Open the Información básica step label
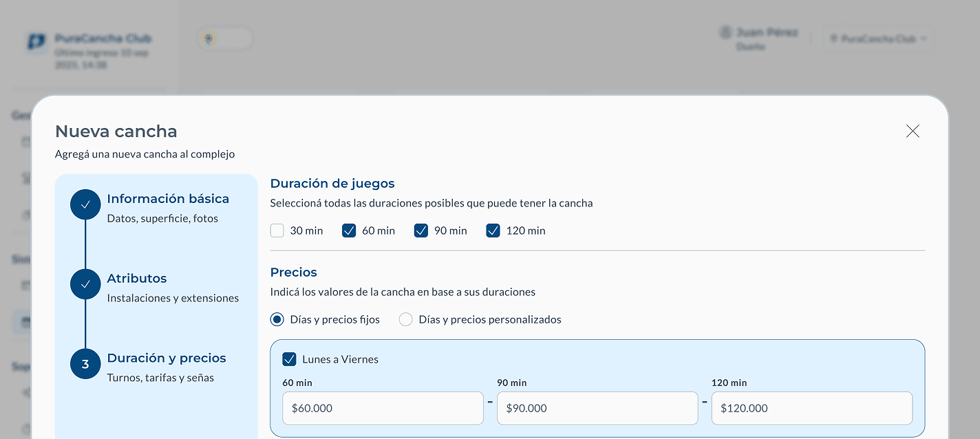This screenshot has height=439, width=980. [x=168, y=199]
